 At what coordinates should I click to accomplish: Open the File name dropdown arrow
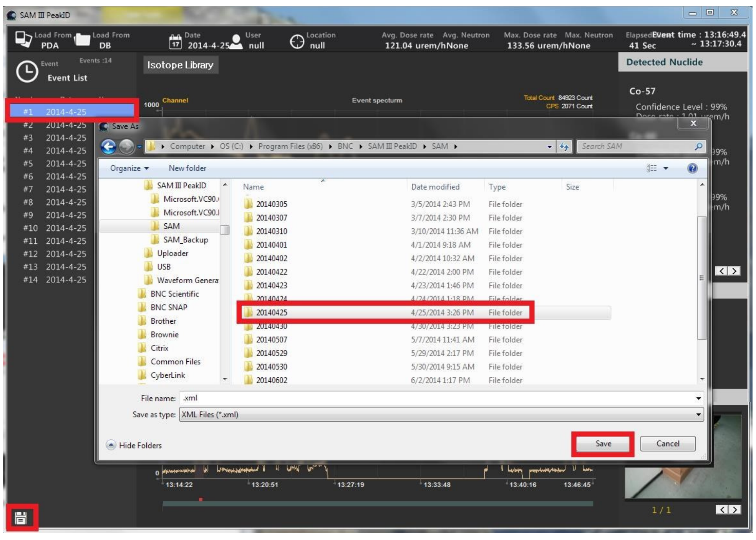[698, 398]
